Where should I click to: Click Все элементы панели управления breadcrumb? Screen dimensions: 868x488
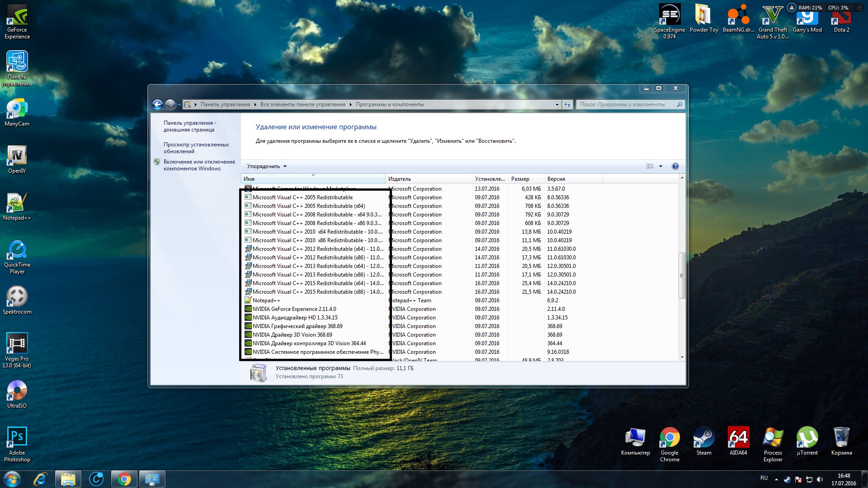pos(302,104)
